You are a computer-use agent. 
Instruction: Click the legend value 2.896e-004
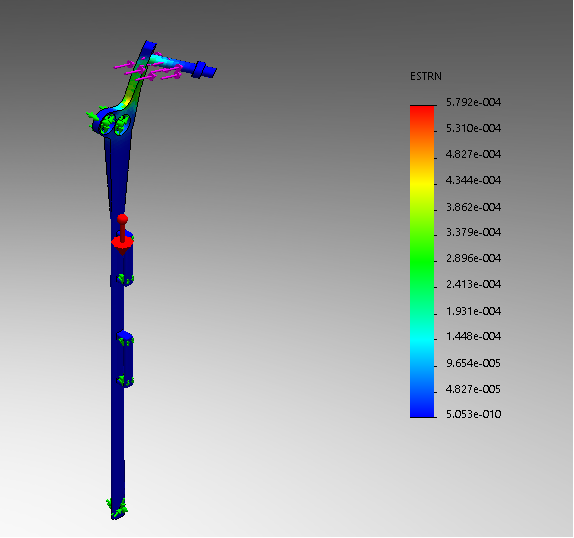(473, 258)
